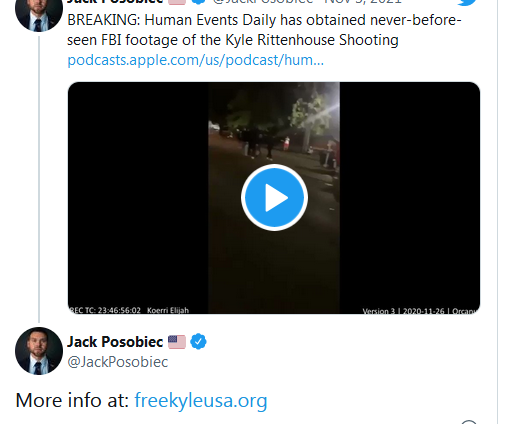Viewport: 505px width, 424px height.
Task: Play the Kyle Rittenhouse footage video
Action: [274, 197]
